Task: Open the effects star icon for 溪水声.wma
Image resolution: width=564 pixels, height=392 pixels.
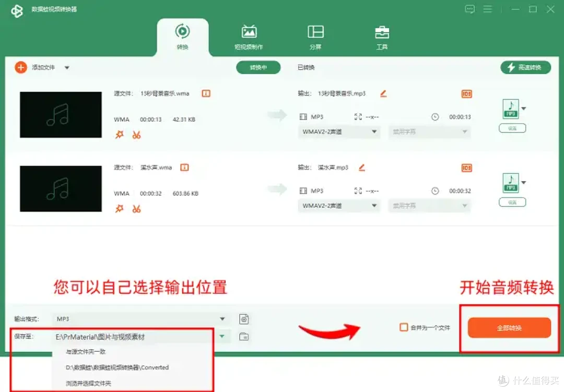Action: [x=120, y=209]
